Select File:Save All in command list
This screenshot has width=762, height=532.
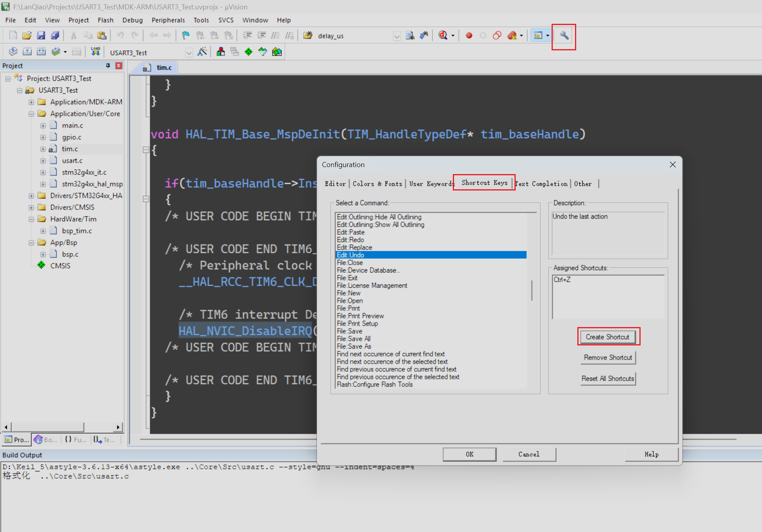tap(354, 339)
